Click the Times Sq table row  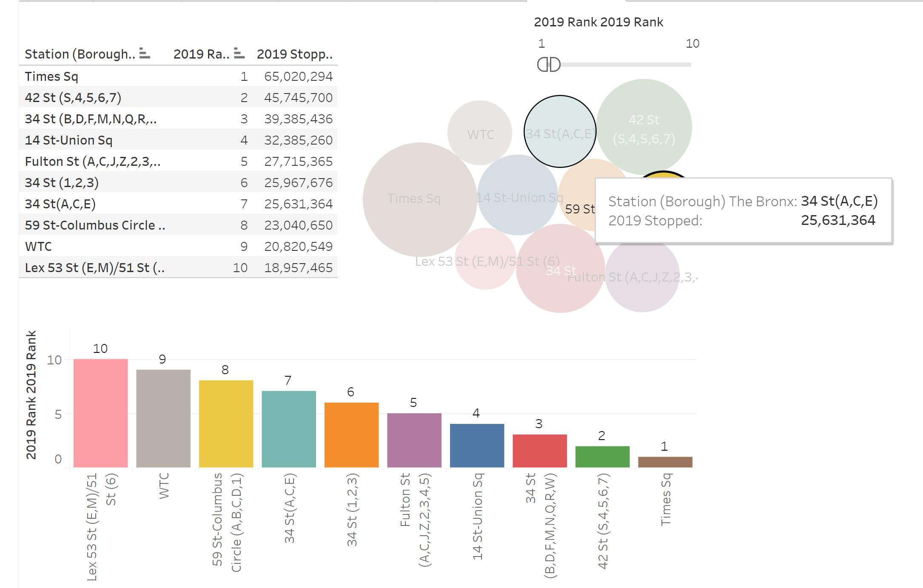tap(51, 77)
